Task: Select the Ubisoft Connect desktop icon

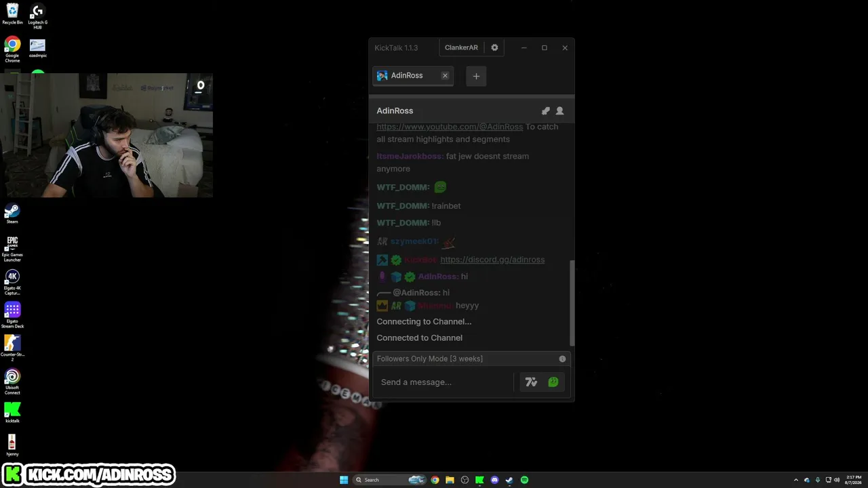Action: [12, 382]
